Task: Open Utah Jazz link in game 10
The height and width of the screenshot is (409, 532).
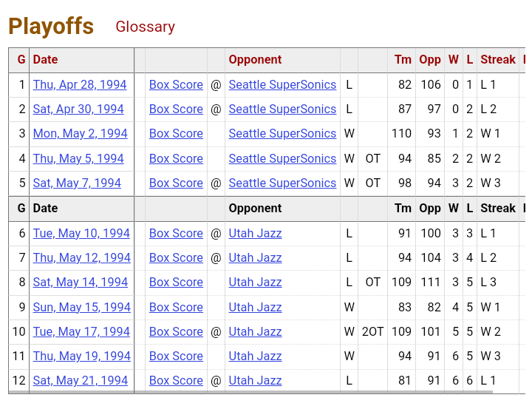Action: point(255,331)
